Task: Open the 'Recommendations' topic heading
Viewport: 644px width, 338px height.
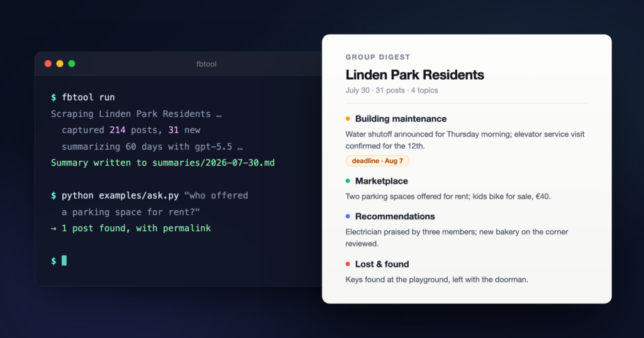Action: point(395,216)
